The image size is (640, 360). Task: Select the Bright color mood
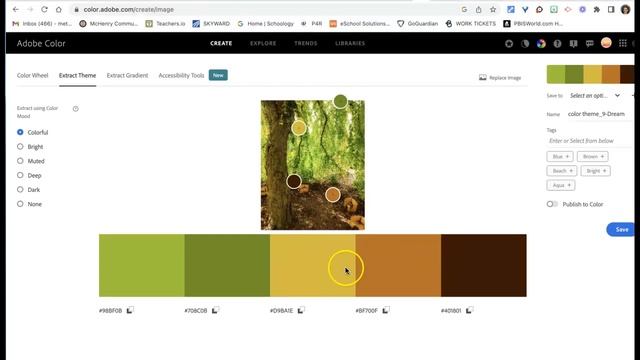click(20, 147)
